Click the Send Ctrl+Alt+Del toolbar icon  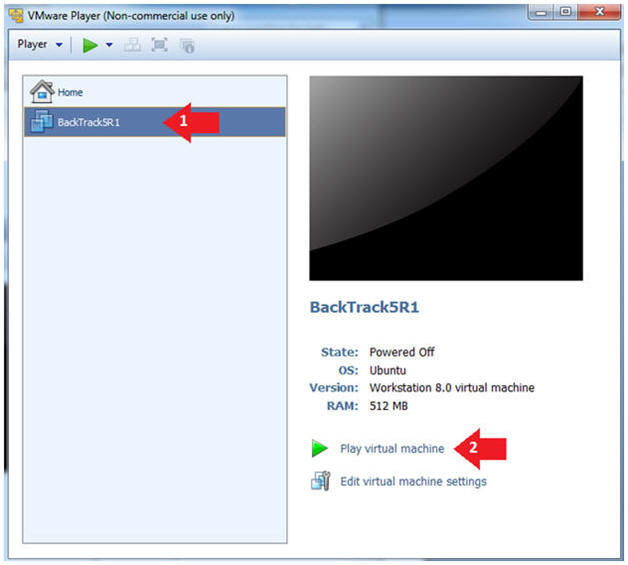point(132,45)
